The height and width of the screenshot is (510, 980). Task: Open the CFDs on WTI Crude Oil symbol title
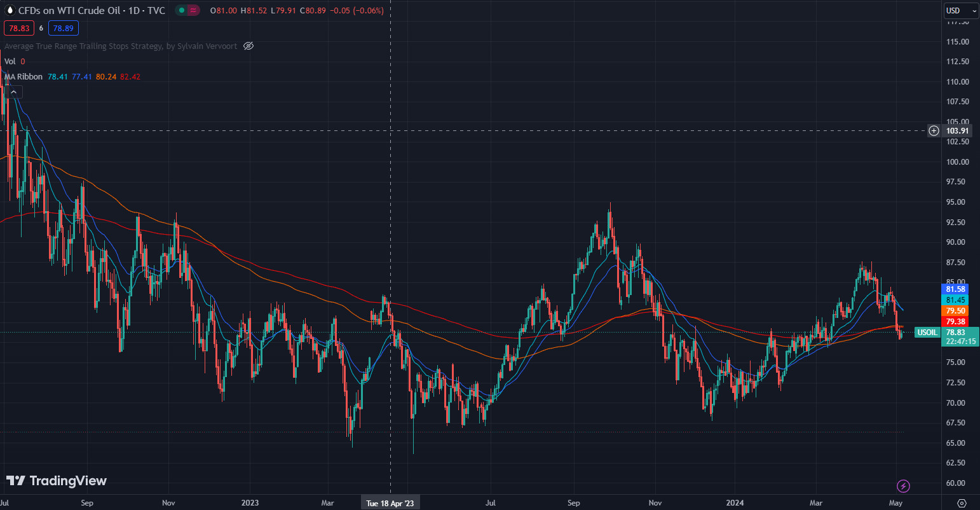click(x=92, y=11)
